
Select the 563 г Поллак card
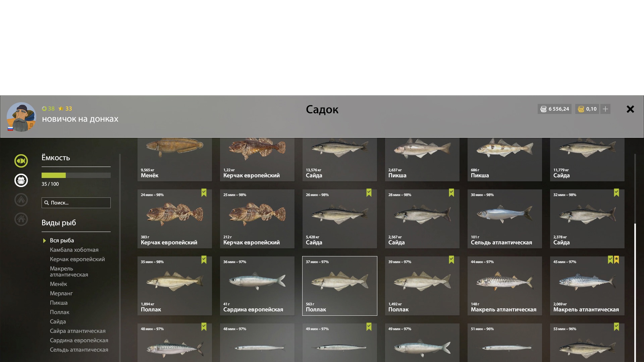(x=340, y=286)
